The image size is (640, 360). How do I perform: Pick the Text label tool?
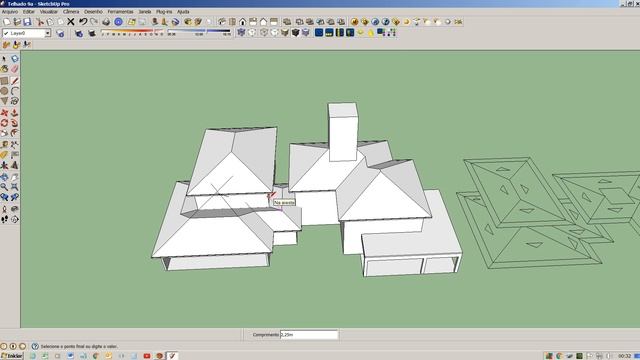[x=15, y=155]
